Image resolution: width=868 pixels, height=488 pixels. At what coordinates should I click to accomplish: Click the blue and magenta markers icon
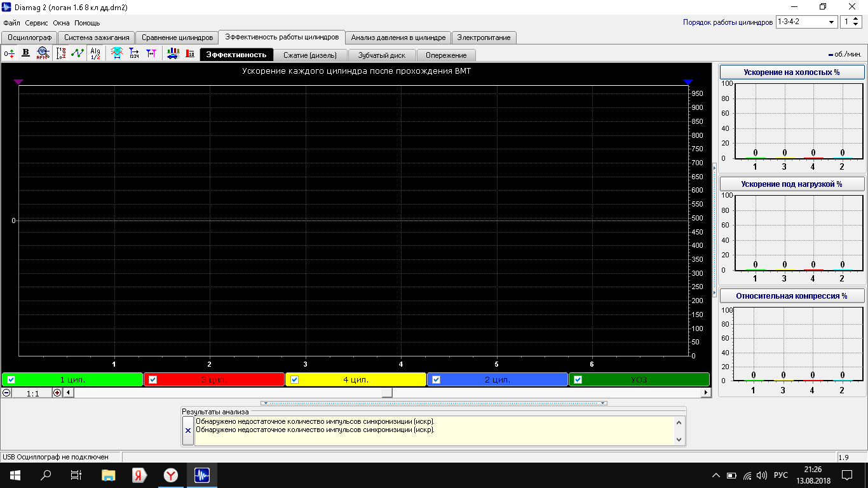coord(151,53)
